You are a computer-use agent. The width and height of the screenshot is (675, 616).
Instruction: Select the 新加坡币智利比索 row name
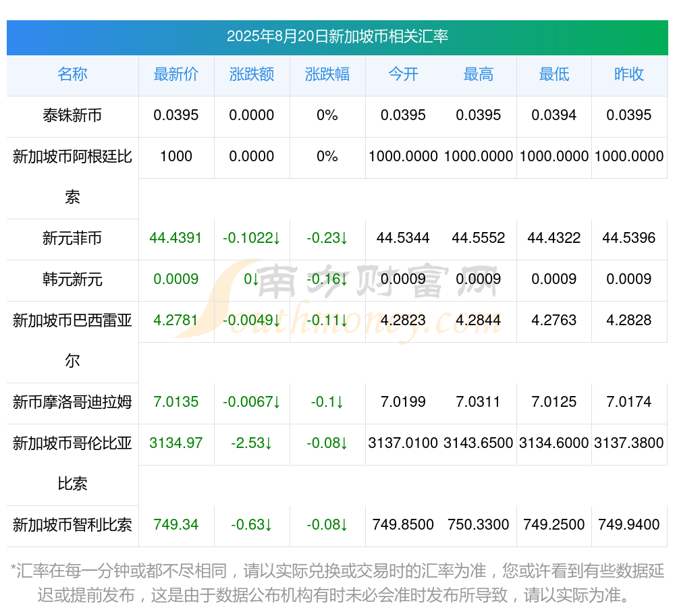click(72, 525)
